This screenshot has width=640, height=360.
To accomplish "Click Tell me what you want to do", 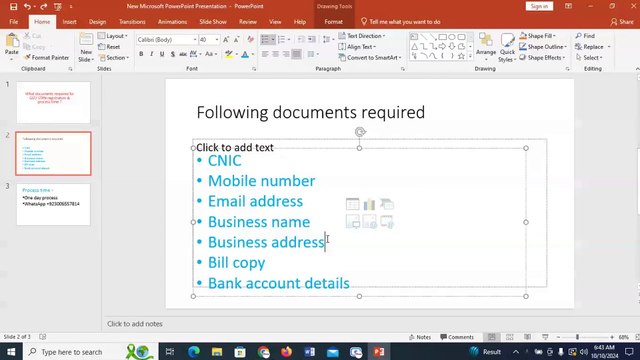I will [401, 22].
